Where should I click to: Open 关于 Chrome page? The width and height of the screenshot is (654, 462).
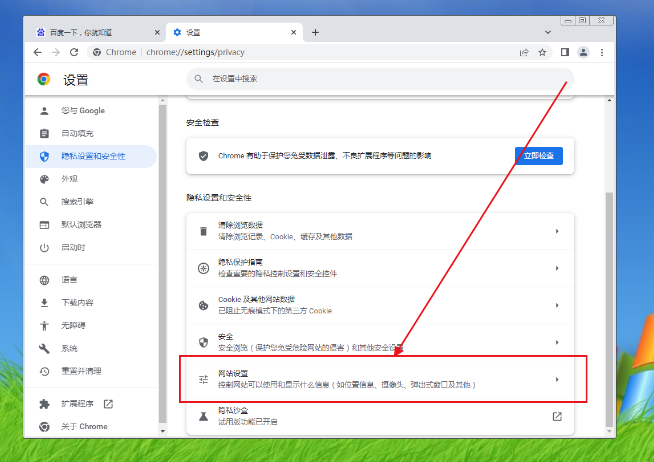tap(91, 427)
